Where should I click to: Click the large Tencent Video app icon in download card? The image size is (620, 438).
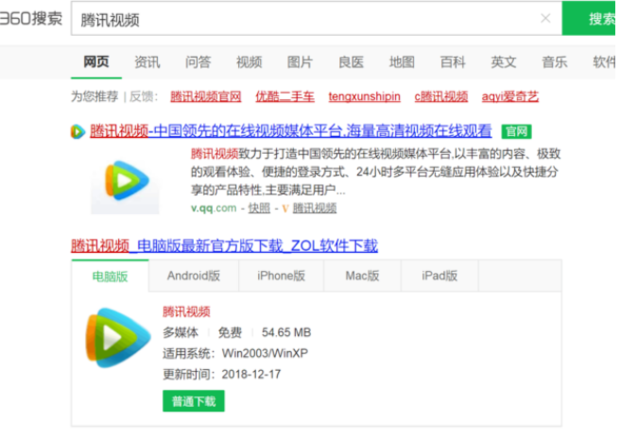coord(118,338)
